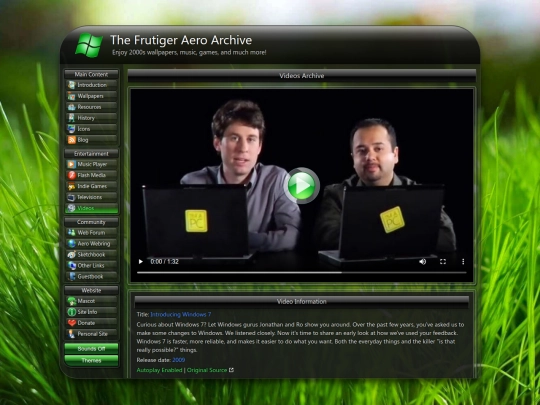Select the Televisions icon
The width and height of the screenshot is (540, 405).
pyautogui.click(x=71, y=197)
